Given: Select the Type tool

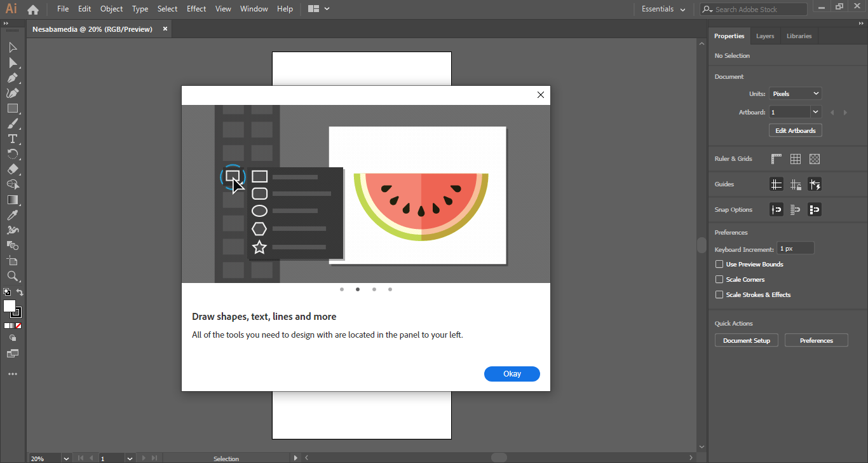Looking at the screenshot, I should pyautogui.click(x=12, y=139).
